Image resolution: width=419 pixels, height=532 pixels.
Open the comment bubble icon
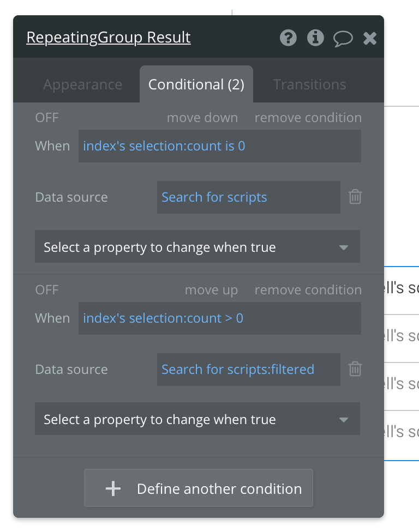coord(343,38)
